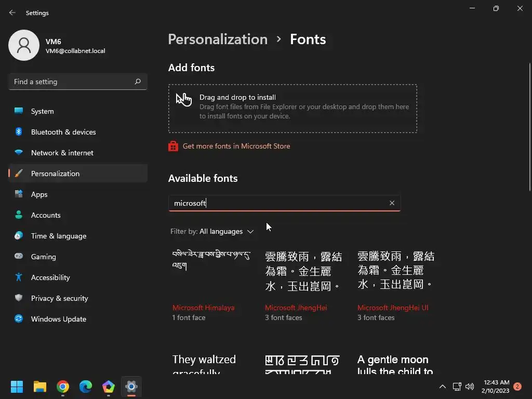Screen dimensions: 532x399
Task: Select the Windows Update sync icon
Action: pyautogui.click(x=19, y=318)
